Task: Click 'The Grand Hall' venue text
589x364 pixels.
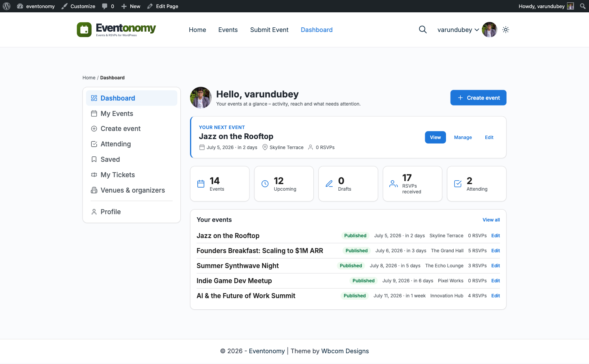Action: [x=447, y=251]
